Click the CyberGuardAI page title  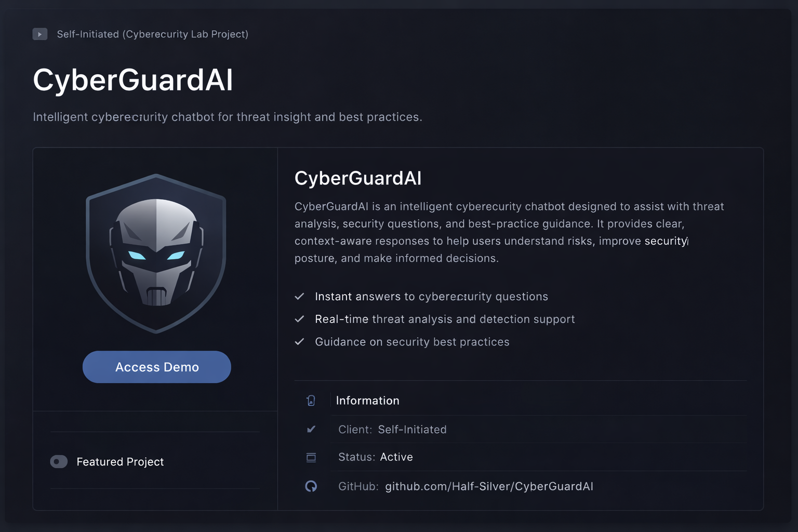coord(133,81)
